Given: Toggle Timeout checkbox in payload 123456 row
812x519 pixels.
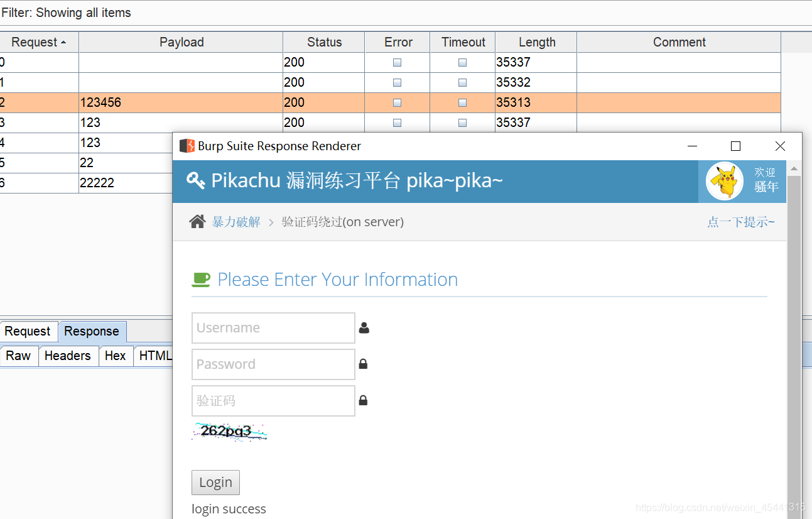Looking at the screenshot, I should 462,102.
